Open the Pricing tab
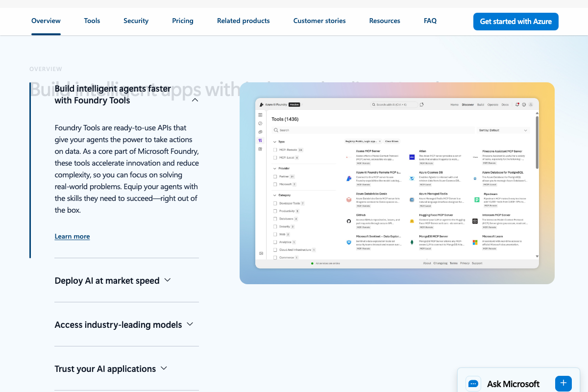The height and width of the screenshot is (392, 588). pyautogui.click(x=183, y=21)
